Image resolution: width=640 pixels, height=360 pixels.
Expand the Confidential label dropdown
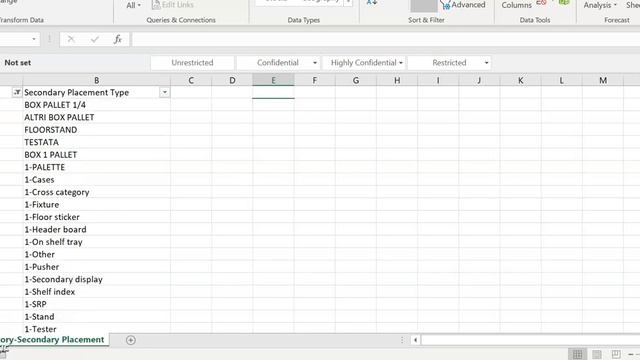point(315,63)
